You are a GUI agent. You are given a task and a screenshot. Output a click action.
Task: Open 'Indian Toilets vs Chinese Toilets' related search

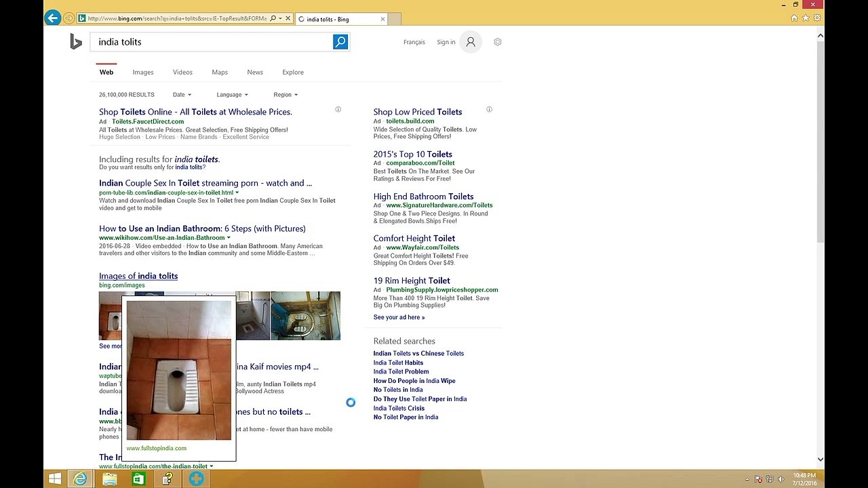pos(418,353)
